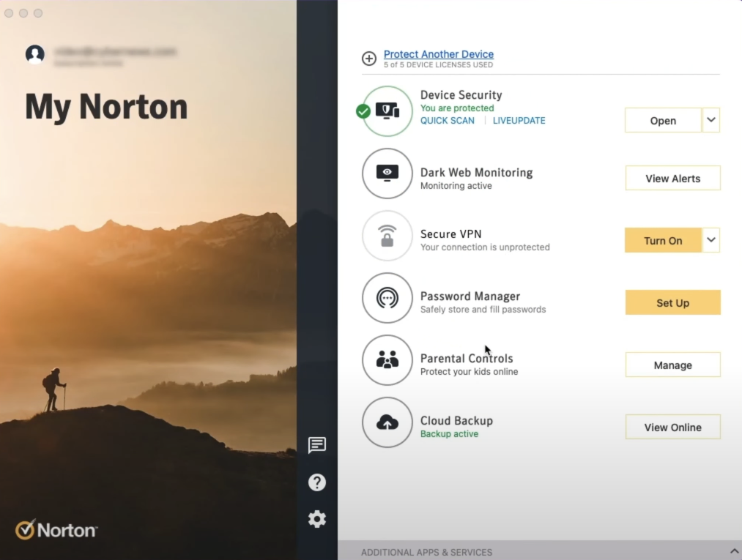The width and height of the screenshot is (742, 560).
Task: Click the 'Cloud Backup' title text
Action: (456, 421)
